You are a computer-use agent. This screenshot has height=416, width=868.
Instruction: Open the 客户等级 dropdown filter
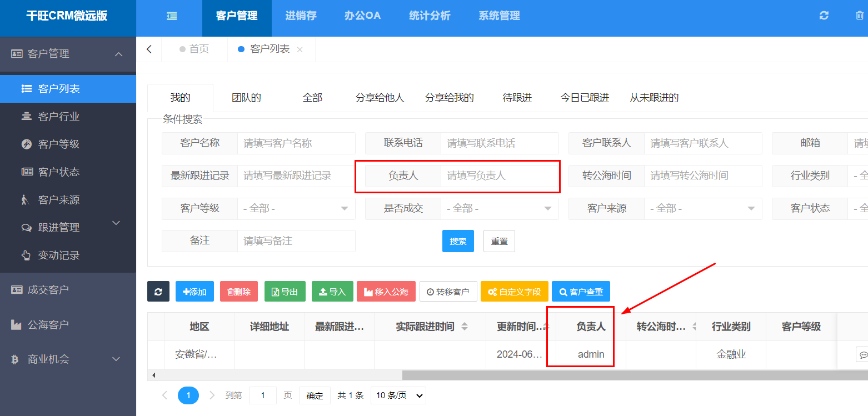[x=296, y=209]
